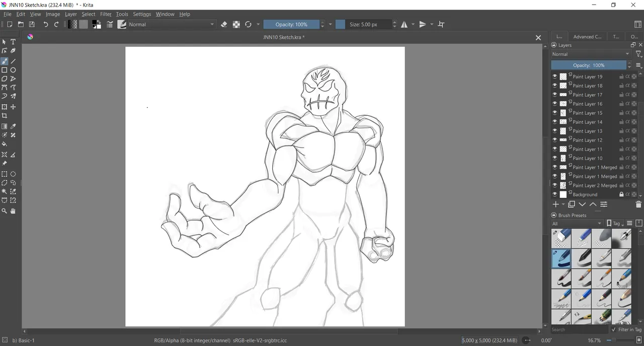Open the layer blending mode dropdown

pos(591,54)
